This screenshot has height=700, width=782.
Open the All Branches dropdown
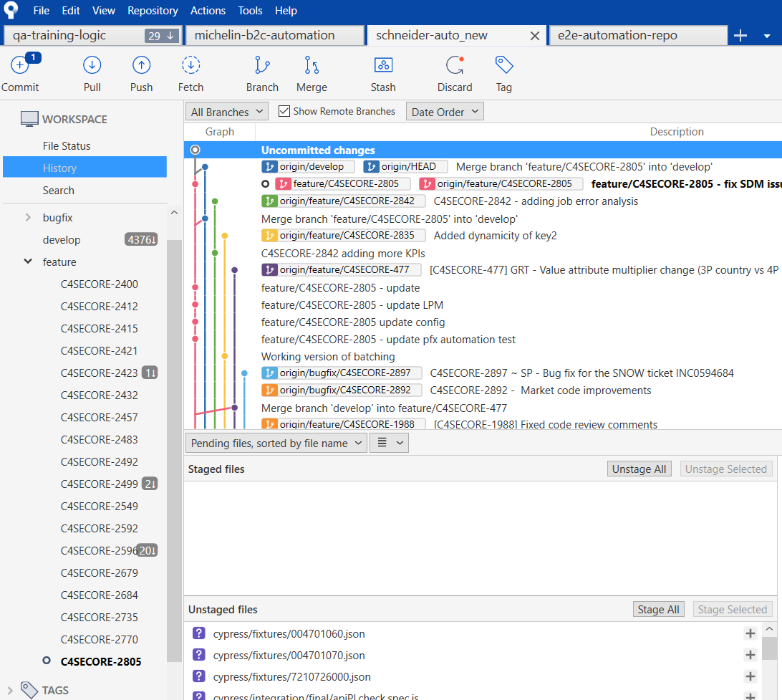tap(226, 112)
